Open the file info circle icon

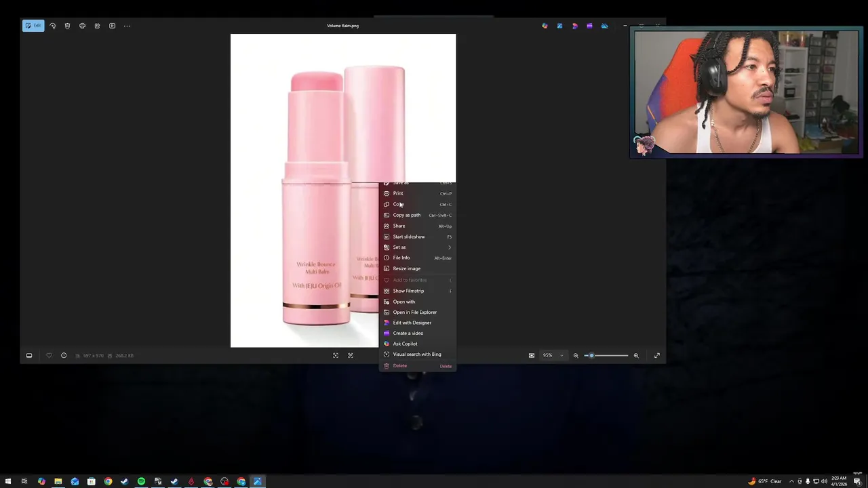click(x=64, y=355)
